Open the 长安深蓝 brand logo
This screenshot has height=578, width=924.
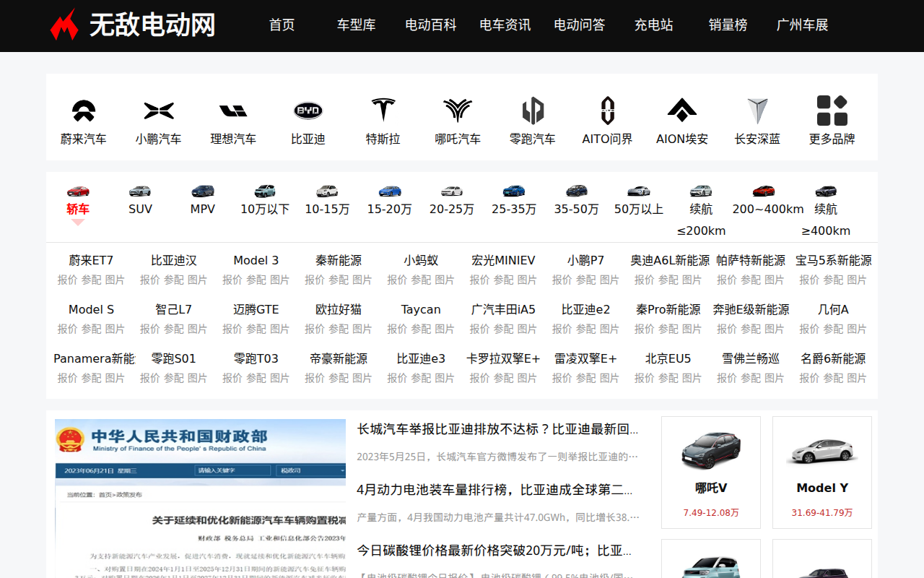tap(757, 111)
